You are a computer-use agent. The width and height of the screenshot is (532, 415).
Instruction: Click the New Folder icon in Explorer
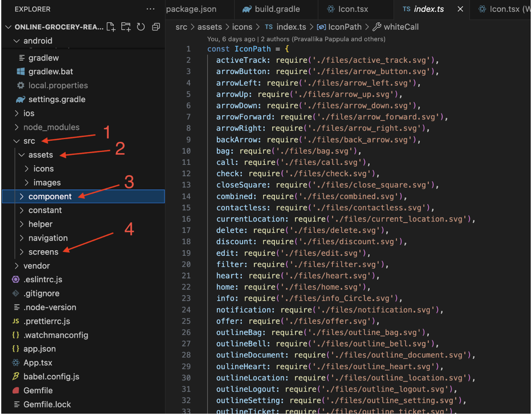(126, 27)
